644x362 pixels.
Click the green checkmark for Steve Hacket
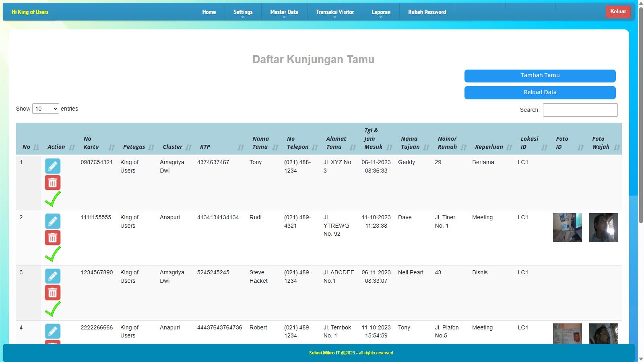pos(53,309)
